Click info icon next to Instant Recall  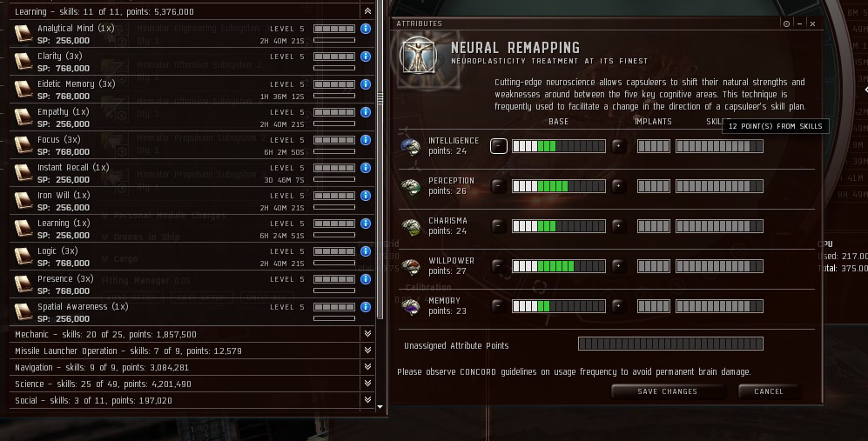click(366, 168)
